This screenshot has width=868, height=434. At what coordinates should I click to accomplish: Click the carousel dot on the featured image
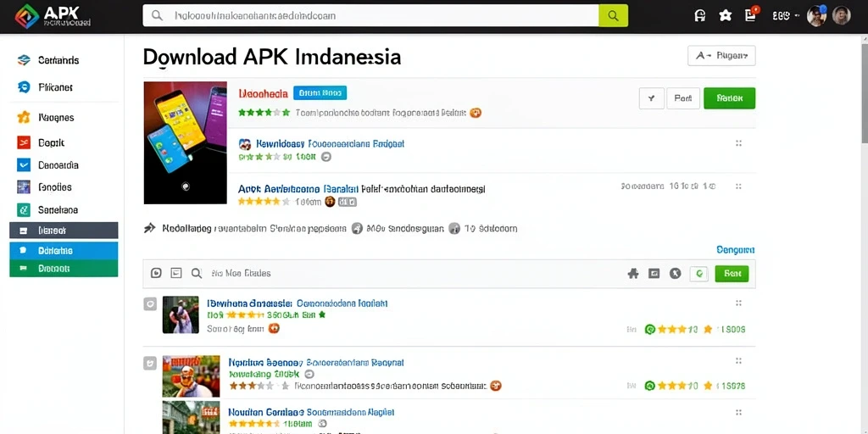(186, 186)
